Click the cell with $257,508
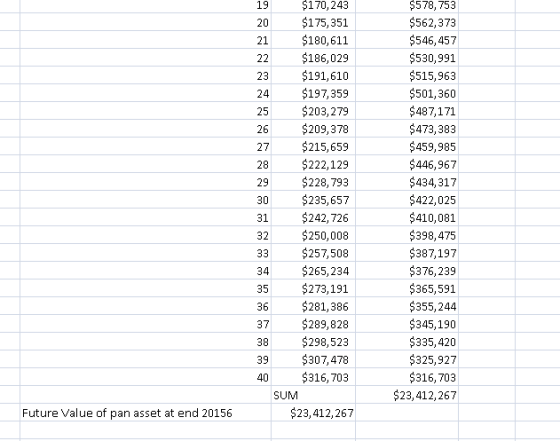 [x=314, y=253]
